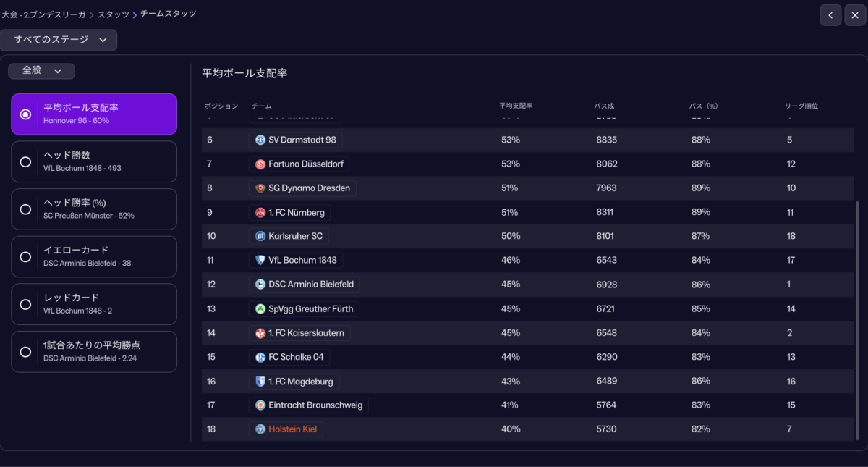Click the 1. FC Nürnberg club badge

click(x=260, y=212)
